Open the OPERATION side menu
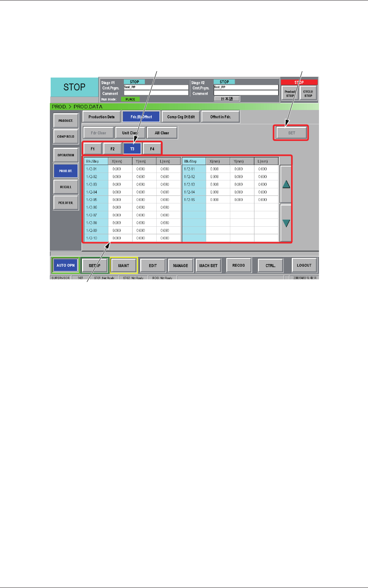This screenshot has width=368, height=588. coord(66,155)
